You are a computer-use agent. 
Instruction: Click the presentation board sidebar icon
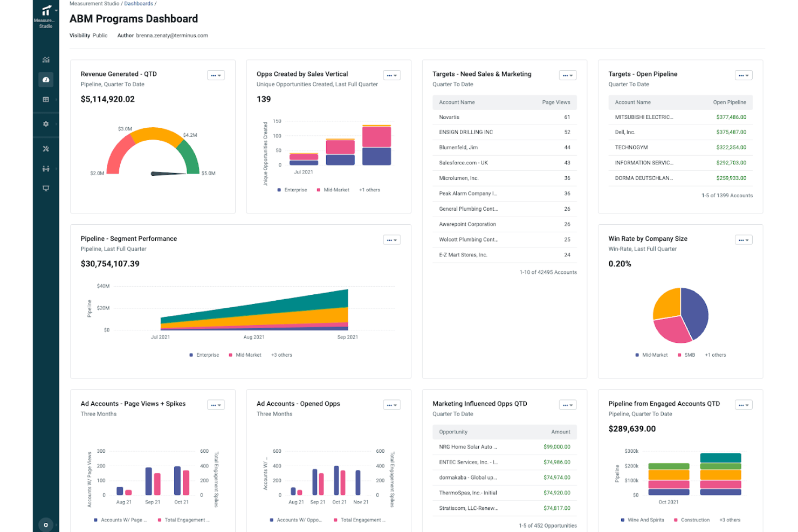[46, 188]
